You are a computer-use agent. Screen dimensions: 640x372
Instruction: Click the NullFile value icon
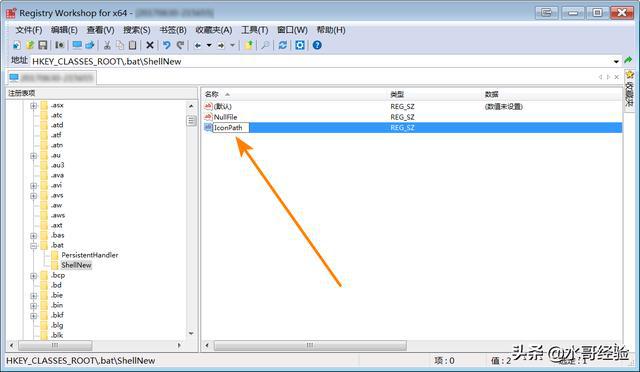coord(208,117)
